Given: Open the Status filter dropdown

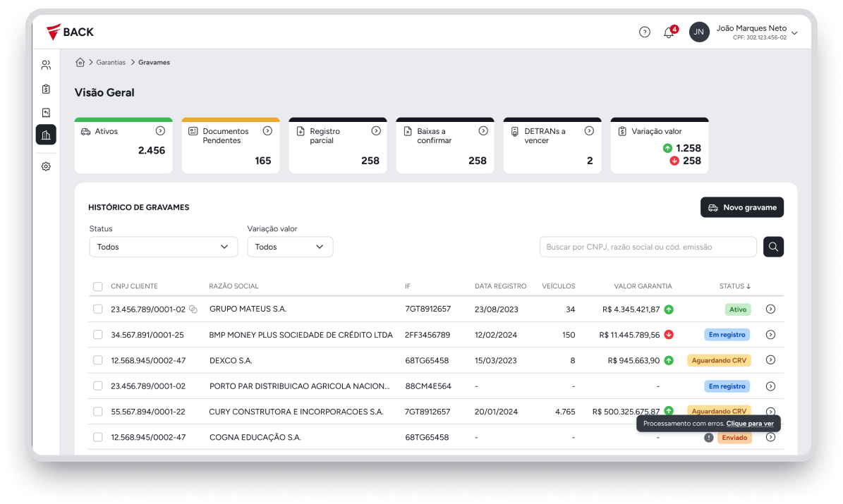Looking at the screenshot, I should 164,247.
